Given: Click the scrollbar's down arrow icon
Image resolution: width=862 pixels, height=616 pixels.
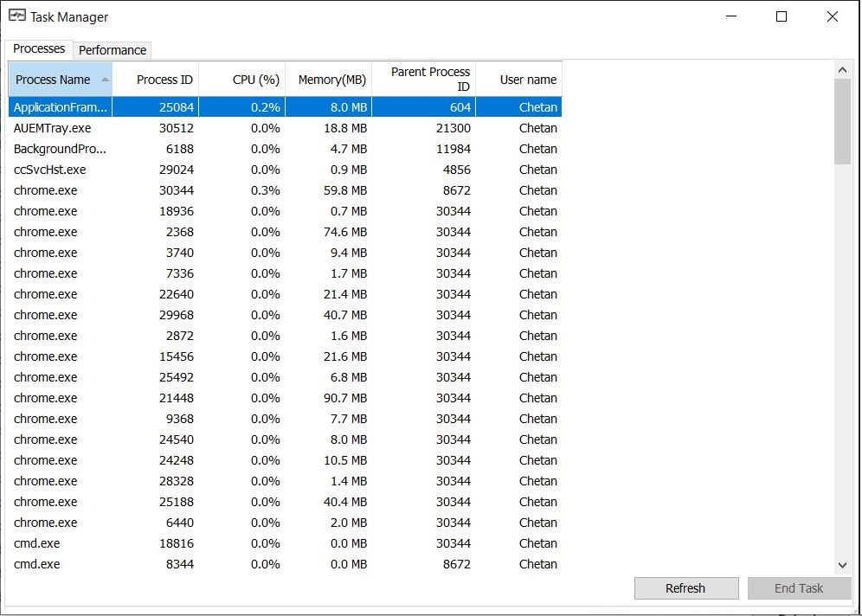Looking at the screenshot, I should 842,564.
